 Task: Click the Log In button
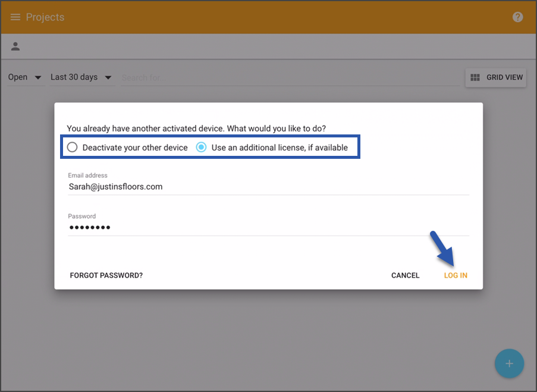(x=456, y=275)
